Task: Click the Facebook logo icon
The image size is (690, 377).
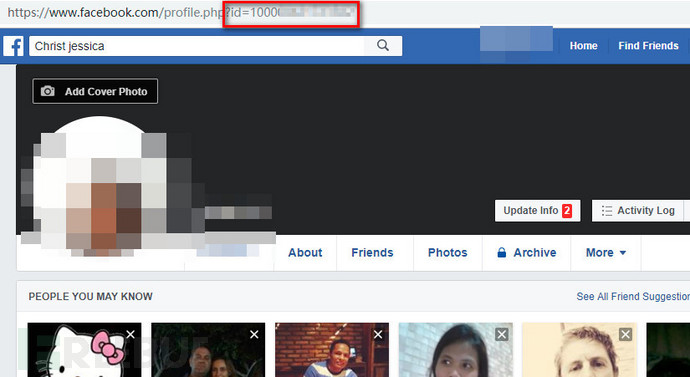Action: click(x=13, y=46)
